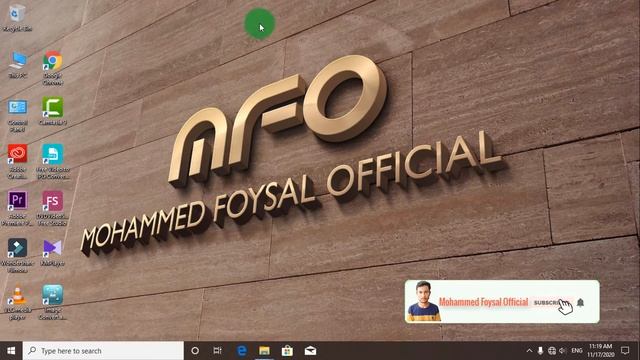Focus the 'Type here to search' box

pyautogui.click(x=103, y=351)
